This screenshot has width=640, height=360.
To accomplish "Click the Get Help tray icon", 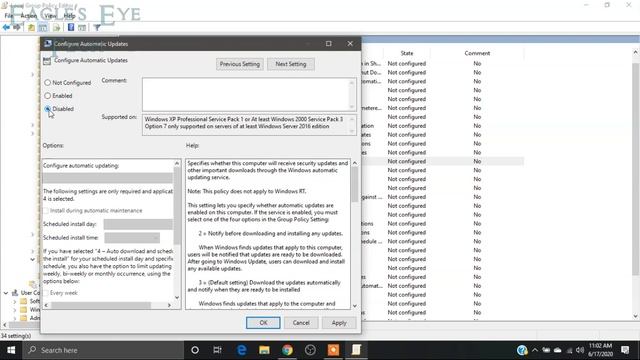I will (x=522, y=350).
